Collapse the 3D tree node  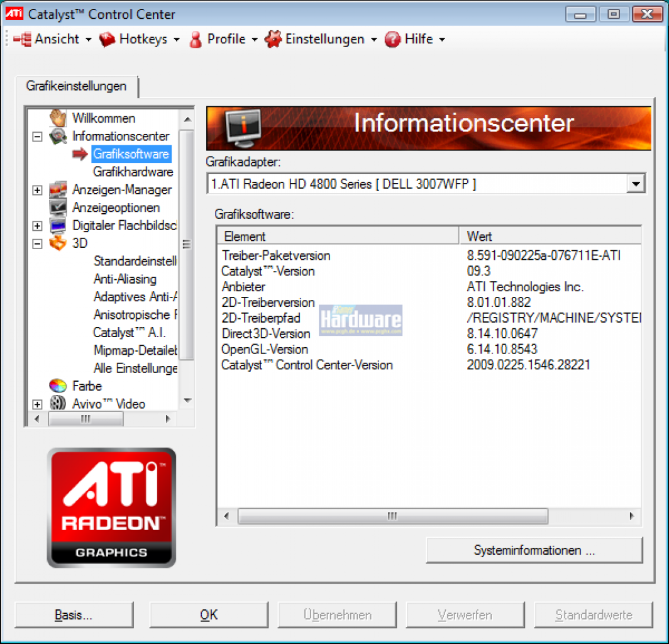point(38,243)
